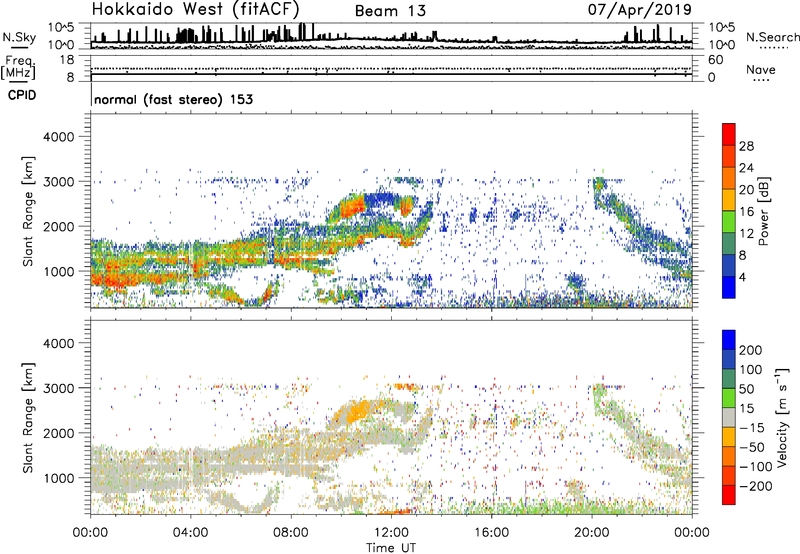Click the '200' tick on velocity scale
This screenshot has width=800, height=554.
(750, 350)
